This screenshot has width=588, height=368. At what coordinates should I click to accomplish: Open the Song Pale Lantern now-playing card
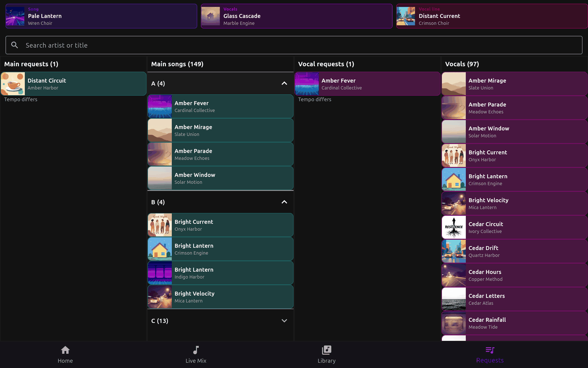tap(101, 16)
